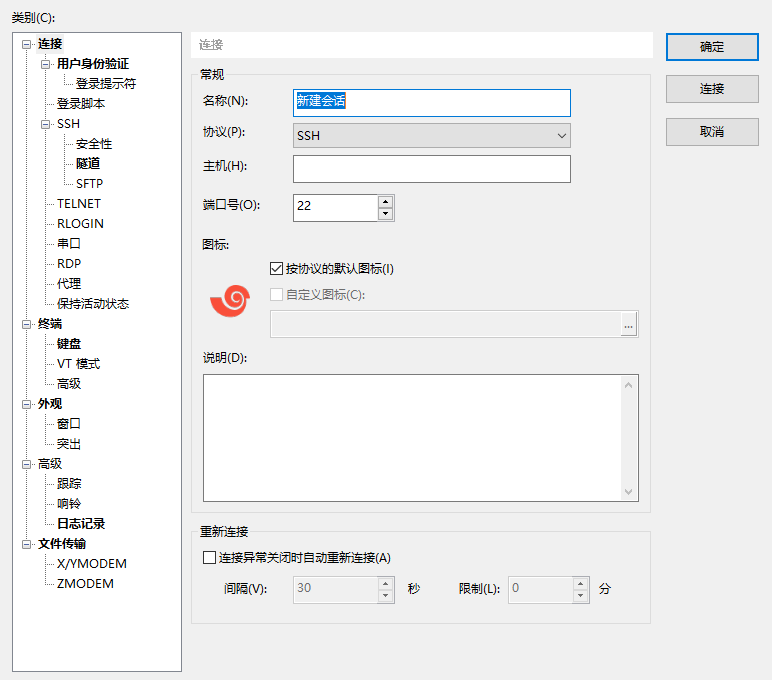Select 代理 in category tree

[69, 284]
